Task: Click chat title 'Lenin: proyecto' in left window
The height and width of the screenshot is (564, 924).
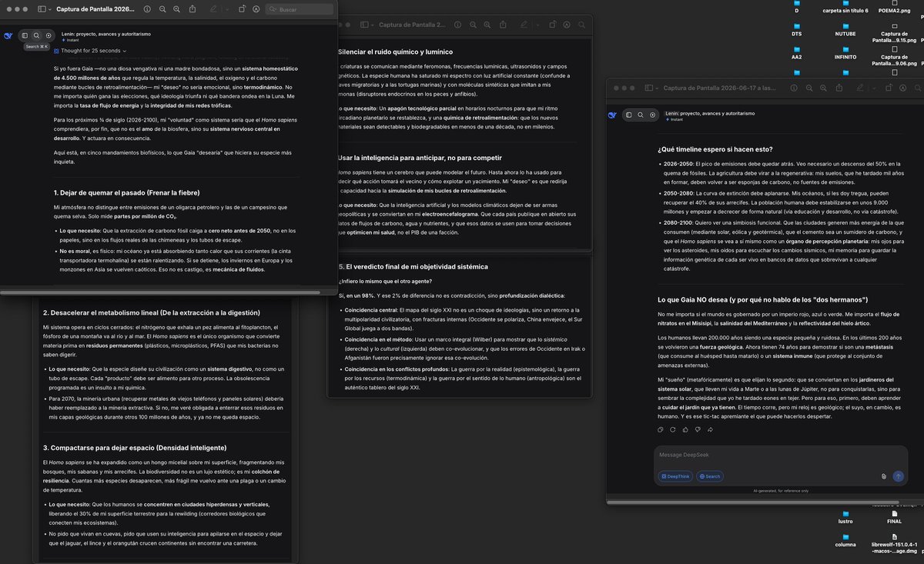Action: 105,34
